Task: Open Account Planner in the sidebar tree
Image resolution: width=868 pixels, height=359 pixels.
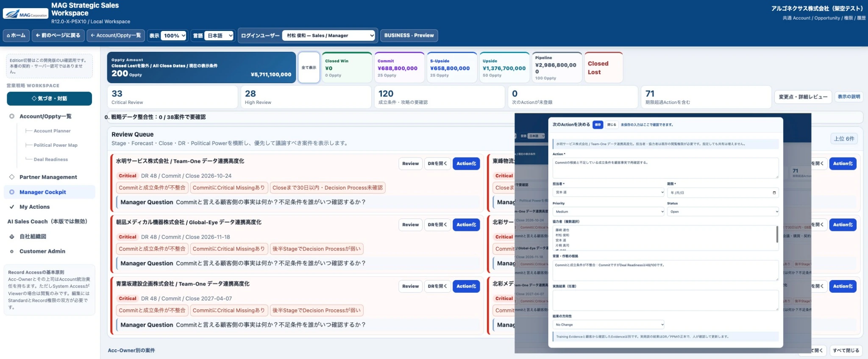Action: click(52, 131)
